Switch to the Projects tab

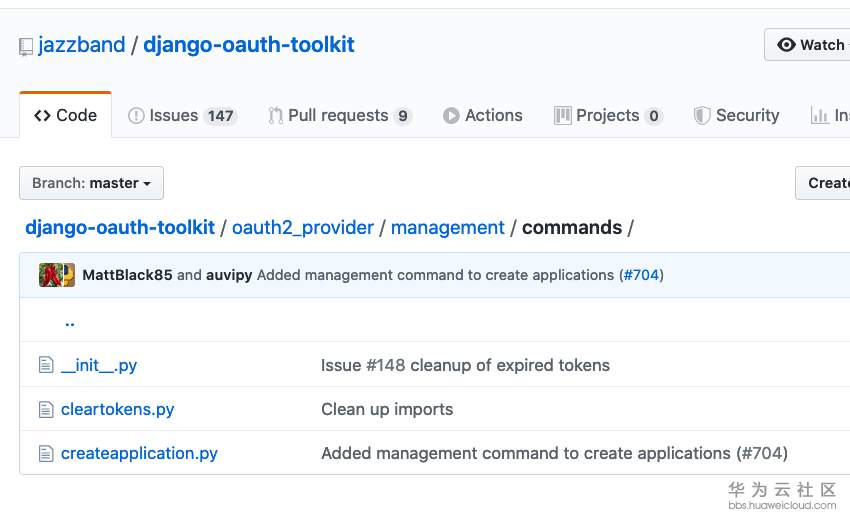pos(608,116)
